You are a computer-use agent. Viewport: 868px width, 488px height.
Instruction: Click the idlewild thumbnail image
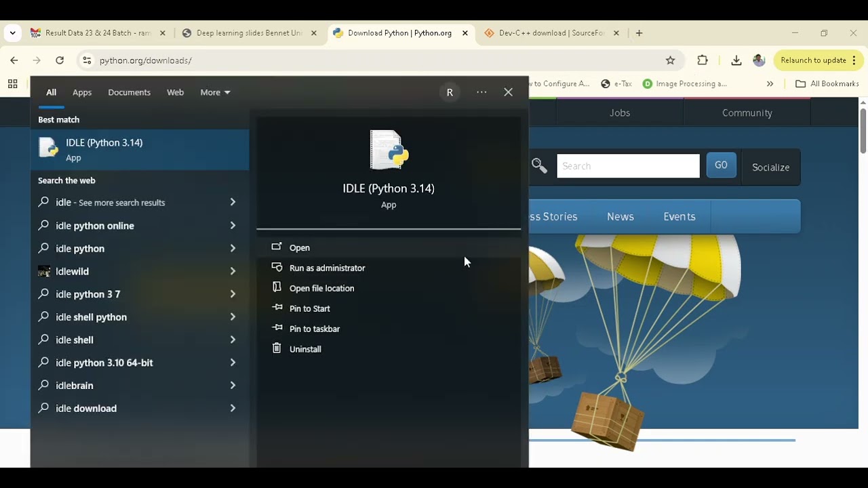(44, 271)
